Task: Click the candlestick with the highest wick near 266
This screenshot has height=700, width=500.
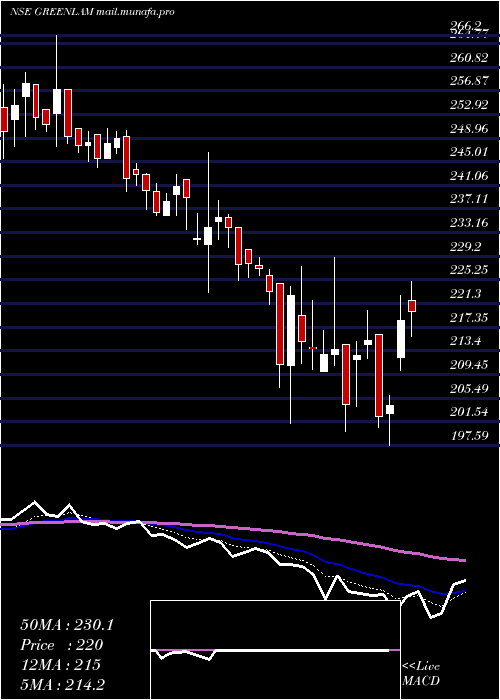Action: (57, 102)
